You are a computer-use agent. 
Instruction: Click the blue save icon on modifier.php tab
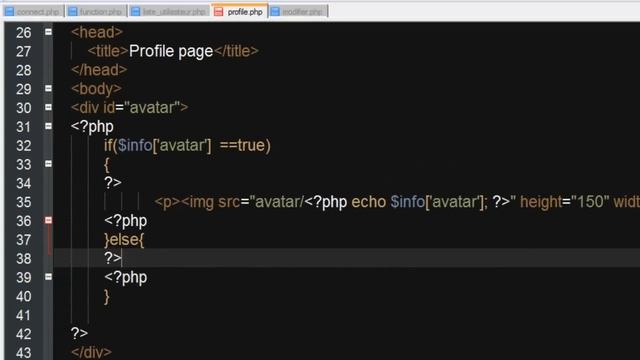[276, 12]
